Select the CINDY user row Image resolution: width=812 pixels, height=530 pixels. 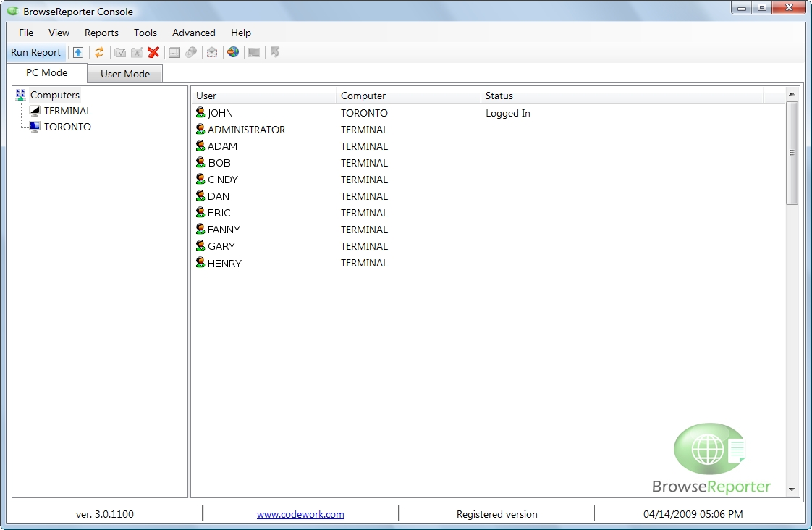pyautogui.click(x=489, y=180)
